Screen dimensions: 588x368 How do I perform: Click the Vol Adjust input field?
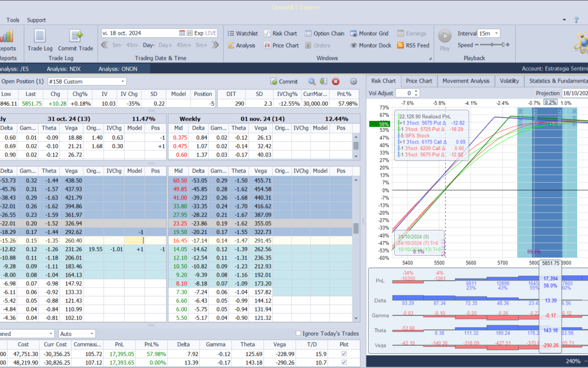pyautogui.click(x=405, y=93)
